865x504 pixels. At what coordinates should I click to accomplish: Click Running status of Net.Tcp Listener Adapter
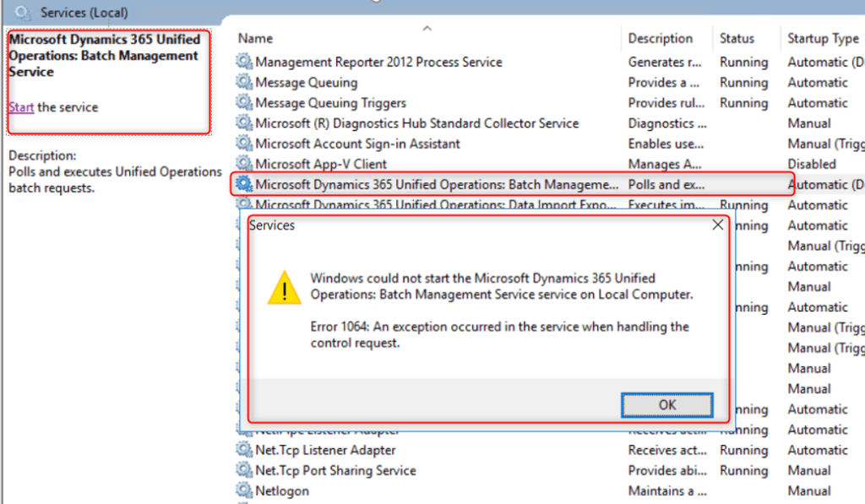click(x=743, y=451)
